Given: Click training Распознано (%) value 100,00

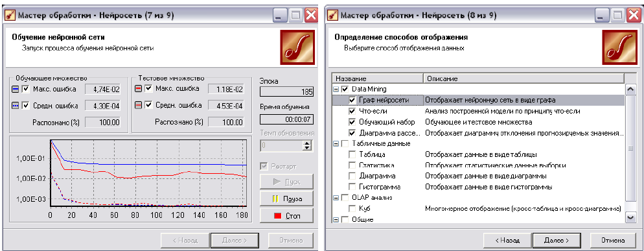Looking at the screenshot, I should click(x=102, y=122).
